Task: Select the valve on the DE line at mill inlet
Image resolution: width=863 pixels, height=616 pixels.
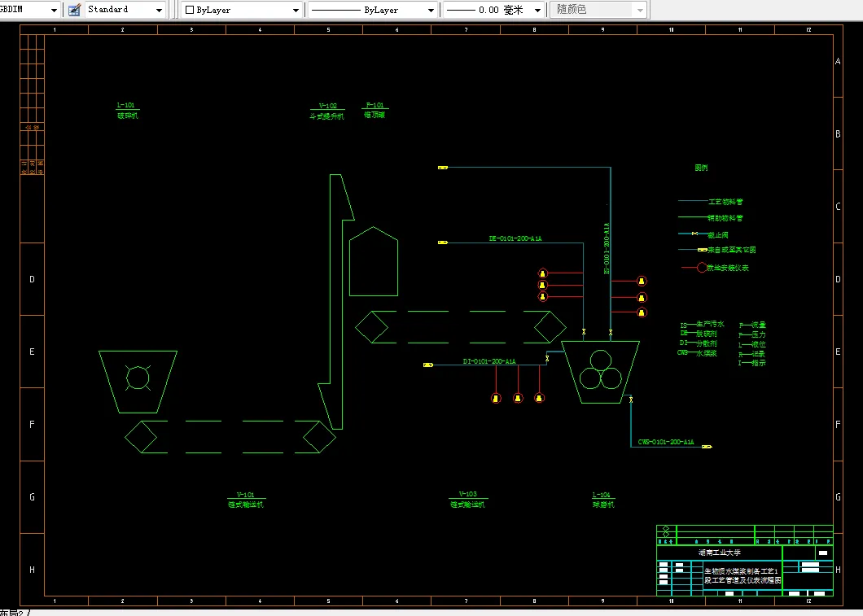Action: (584, 332)
